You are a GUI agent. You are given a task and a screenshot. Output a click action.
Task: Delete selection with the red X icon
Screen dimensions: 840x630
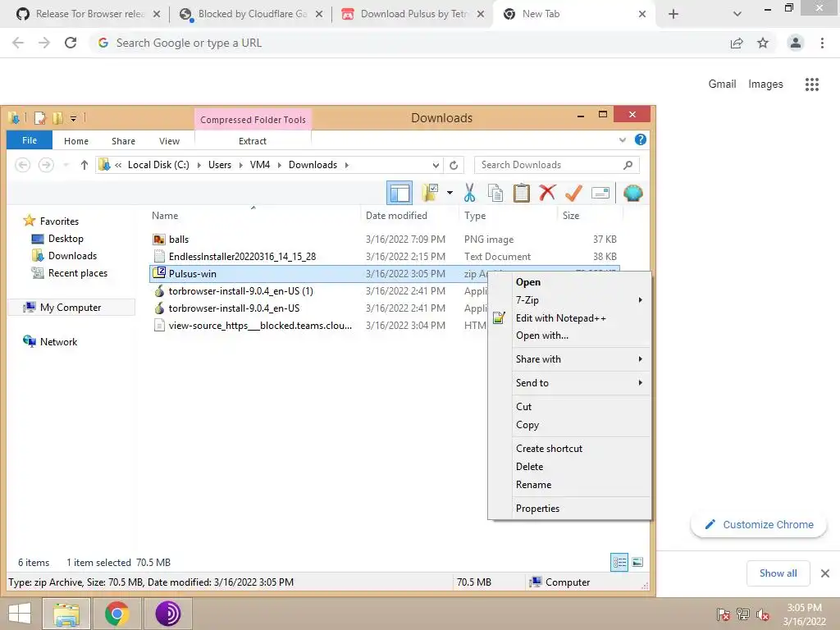[547, 192]
